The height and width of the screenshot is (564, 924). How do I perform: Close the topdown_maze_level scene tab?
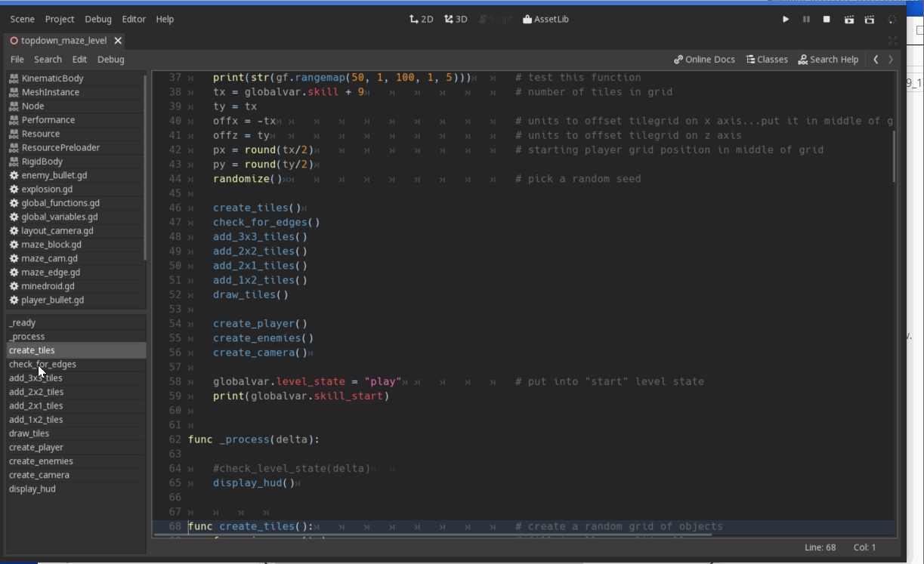click(x=118, y=40)
